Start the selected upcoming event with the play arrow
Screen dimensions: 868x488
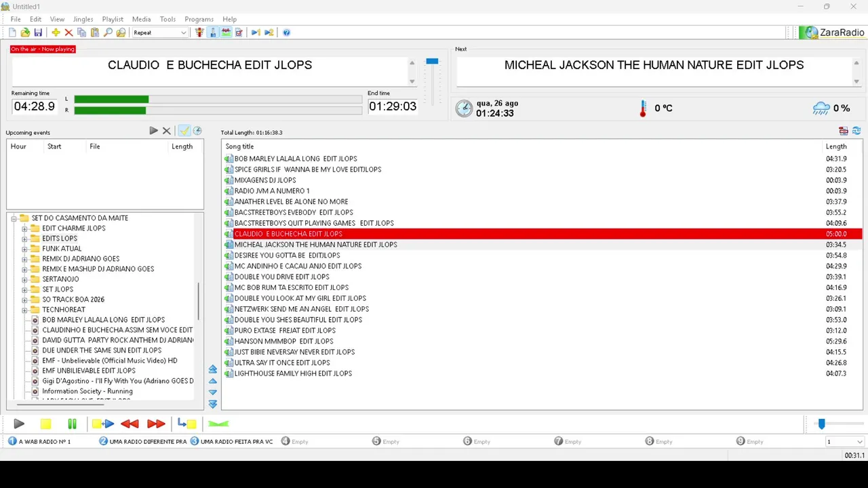click(x=153, y=131)
